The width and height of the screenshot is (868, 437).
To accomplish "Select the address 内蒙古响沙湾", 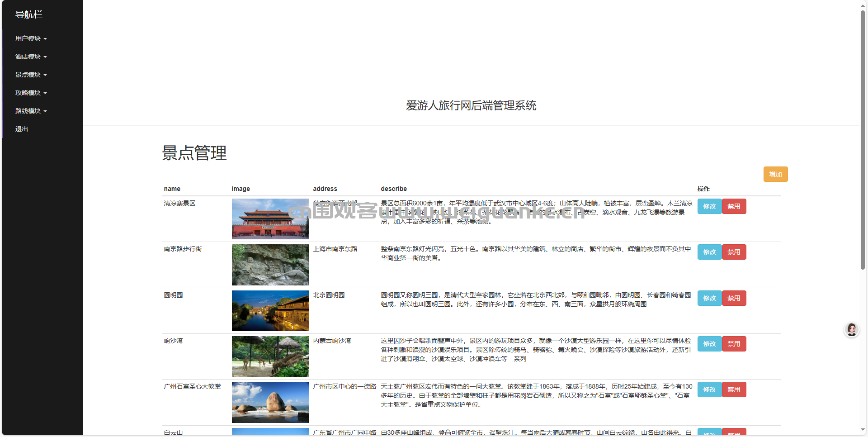I will coord(332,341).
